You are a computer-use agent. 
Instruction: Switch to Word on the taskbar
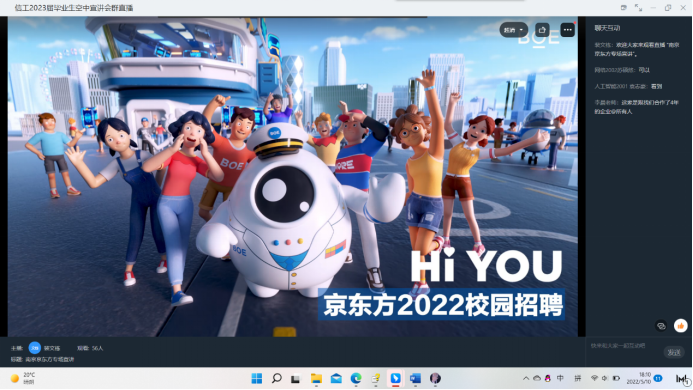(x=415, y=378)
